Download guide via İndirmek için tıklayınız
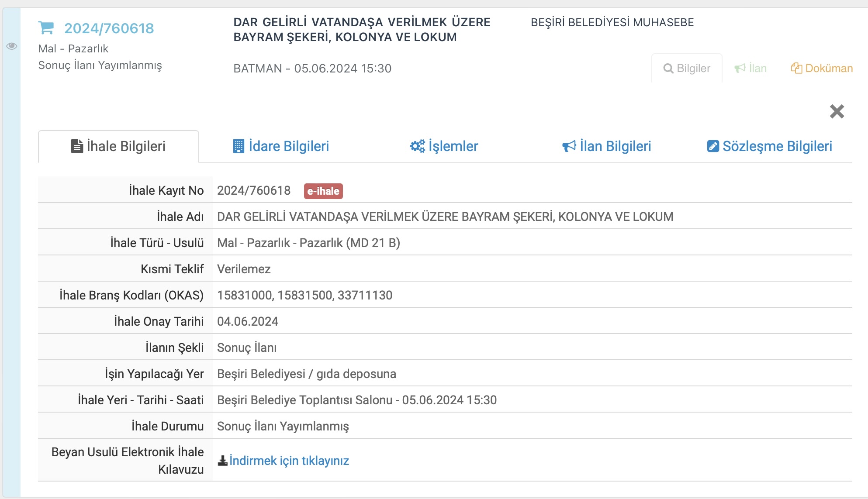 (x=289, y=461)
